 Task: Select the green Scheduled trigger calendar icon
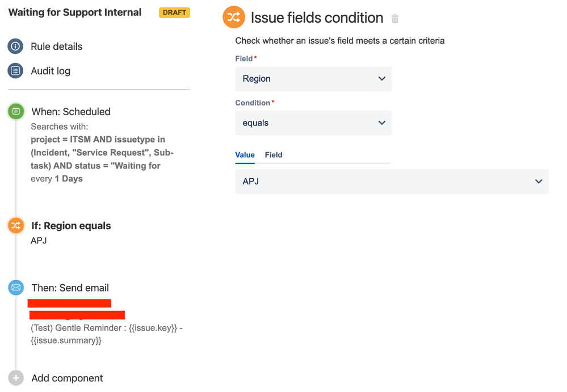pyautogui.click(x=16, y=112)
